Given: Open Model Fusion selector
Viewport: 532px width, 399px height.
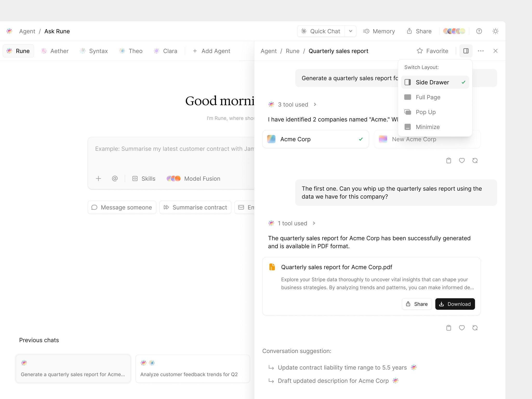Looking at the screenshot, I should click(x=194, y=178).
